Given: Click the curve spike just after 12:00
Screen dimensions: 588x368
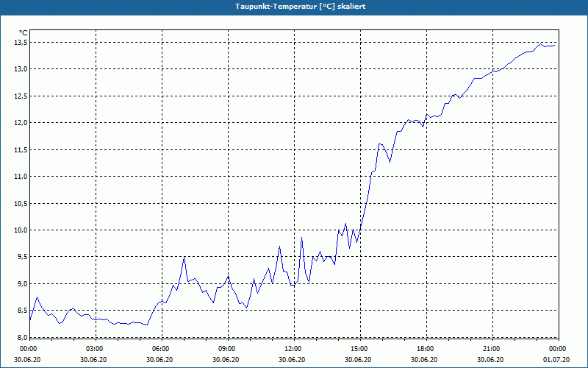Looking at the screenshot, I should click(x=301, y=237).
